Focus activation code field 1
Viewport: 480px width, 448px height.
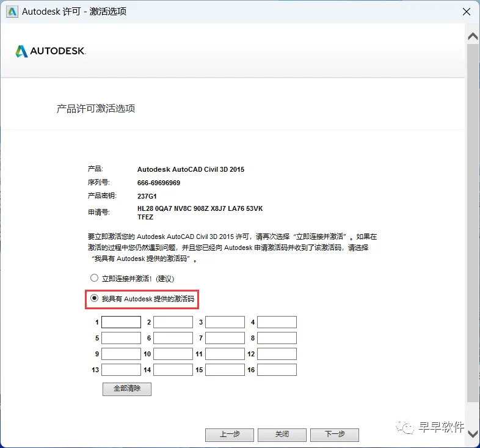[x=122, y=322]
